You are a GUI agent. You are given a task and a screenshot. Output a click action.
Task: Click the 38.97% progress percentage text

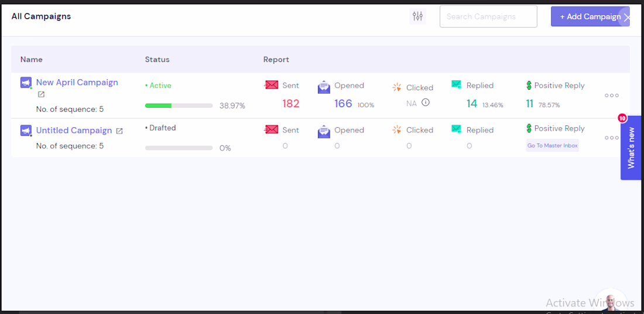[232, 105]
